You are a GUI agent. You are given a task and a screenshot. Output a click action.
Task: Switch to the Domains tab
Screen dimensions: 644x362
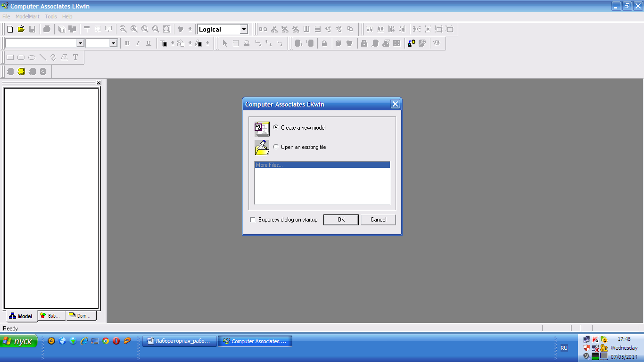tap(81, 316)
